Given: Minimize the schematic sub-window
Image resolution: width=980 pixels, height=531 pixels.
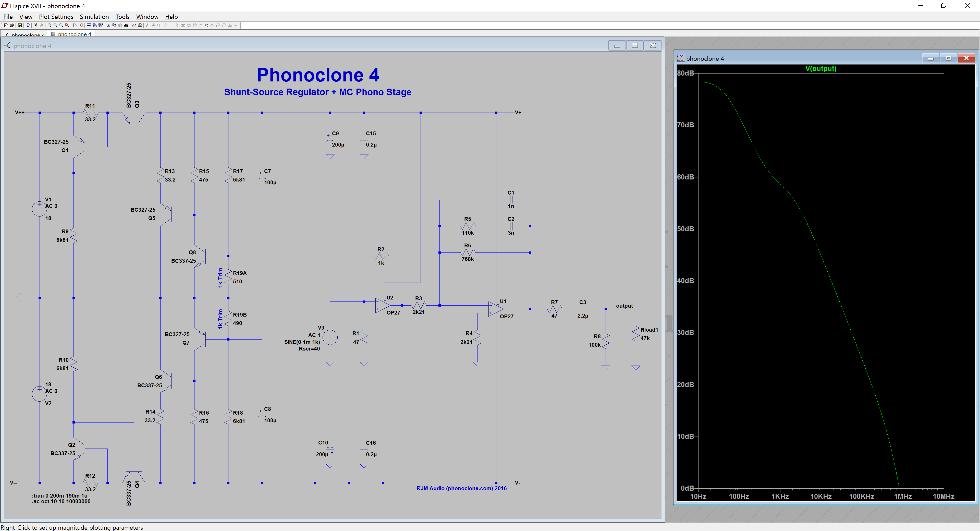Looking at the screenshot, I should tap(617, 46).
